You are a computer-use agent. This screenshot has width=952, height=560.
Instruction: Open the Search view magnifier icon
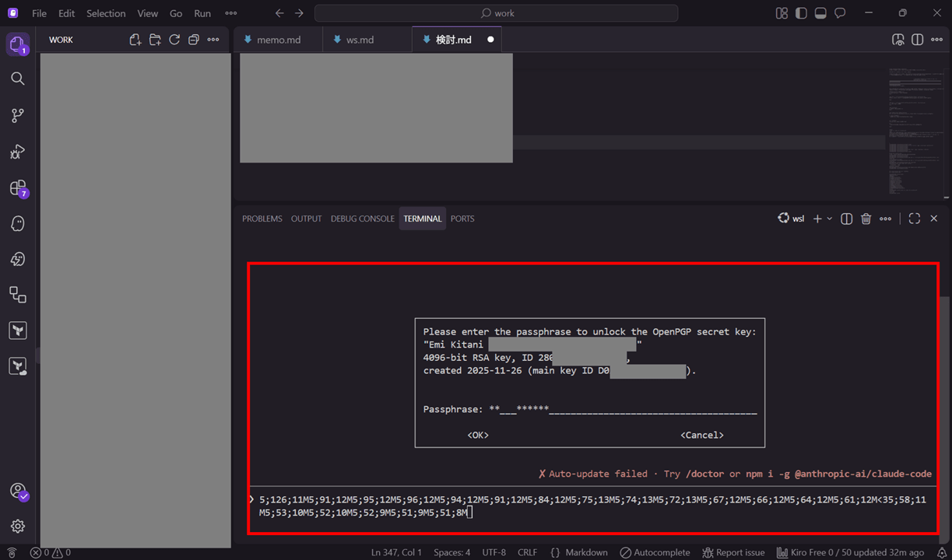17,79
